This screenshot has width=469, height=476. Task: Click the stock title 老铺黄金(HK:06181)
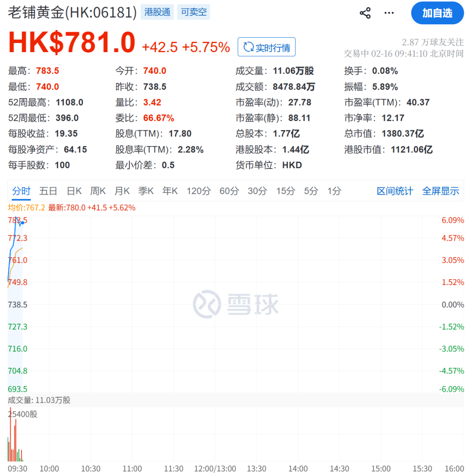point(72,13)
